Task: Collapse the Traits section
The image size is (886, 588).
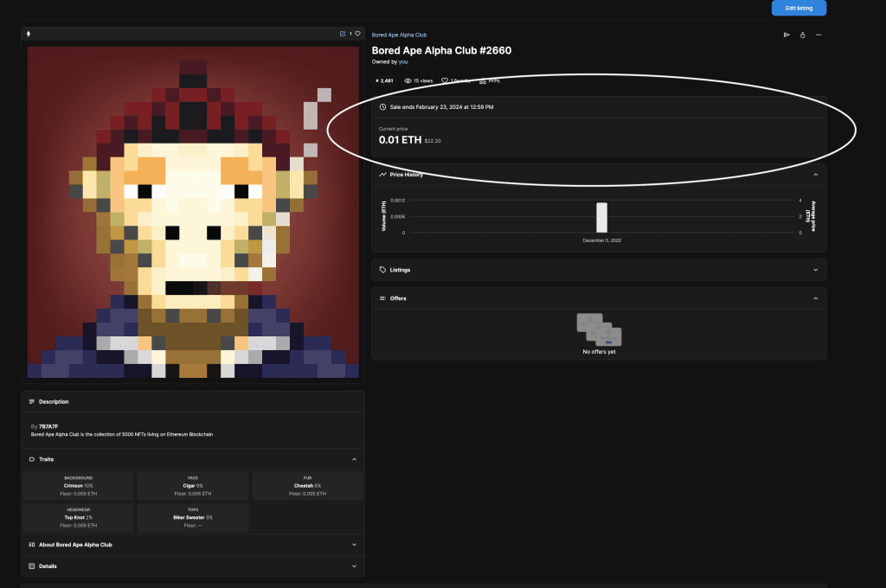Action: pos(354,459)
